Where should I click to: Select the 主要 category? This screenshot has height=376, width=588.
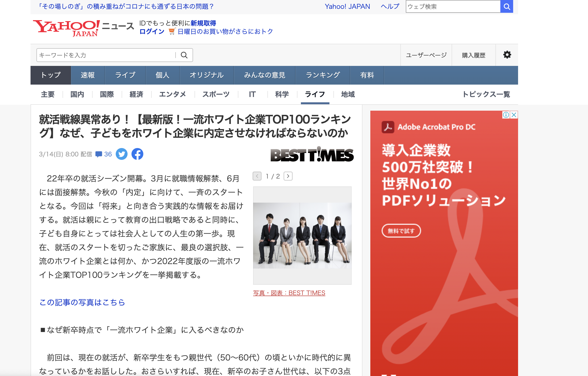[x=48, y=94]
